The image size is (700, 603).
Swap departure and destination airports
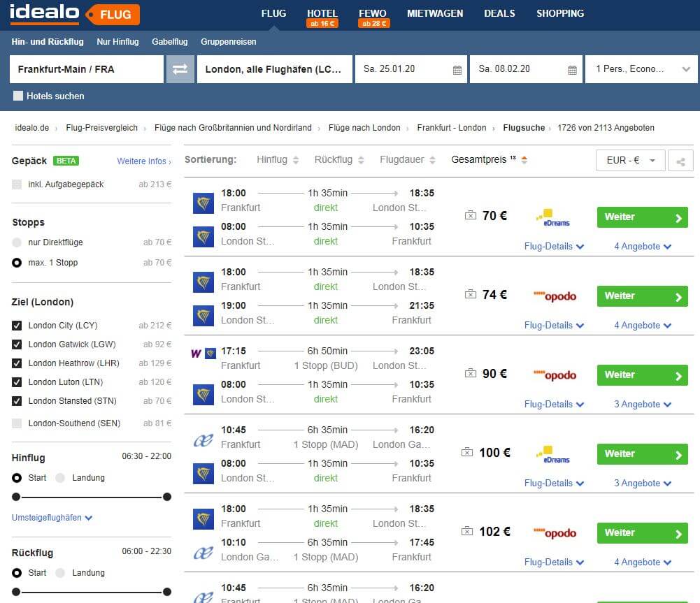point(180,69)
